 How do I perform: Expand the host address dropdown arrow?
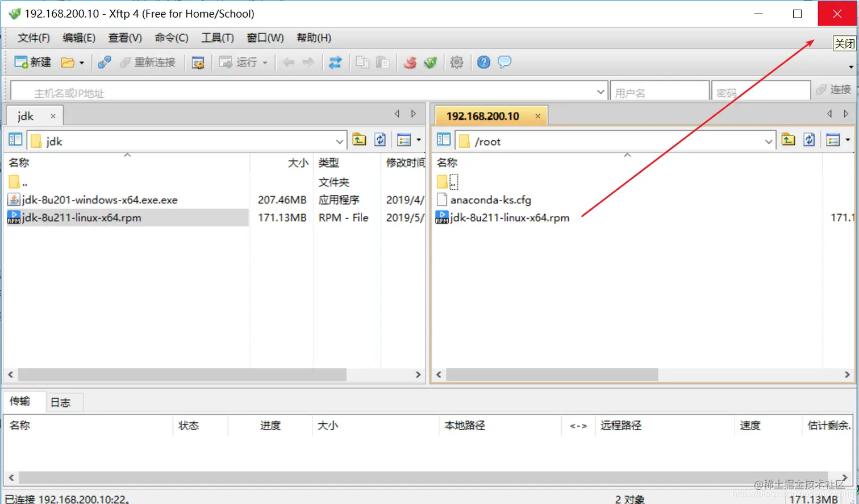[601, 91]
